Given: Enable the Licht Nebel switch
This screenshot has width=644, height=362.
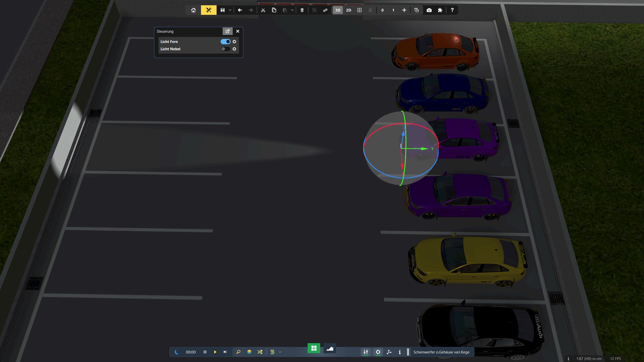Looking at the screenshot, I should click(225, 49).
